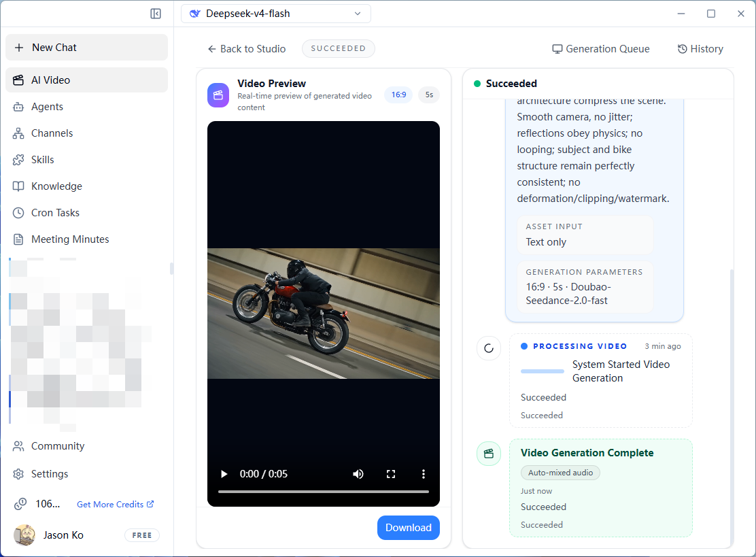Open Settings

[x=87, y=474]
